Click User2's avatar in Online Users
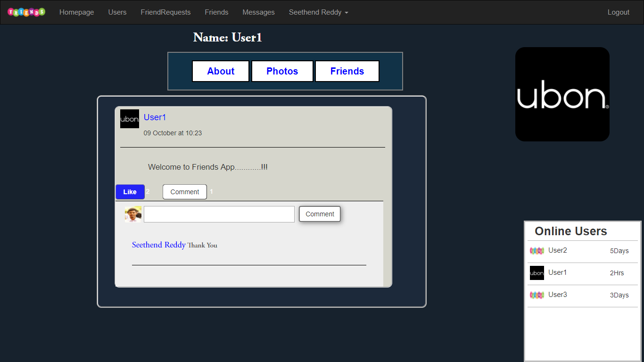The image size is (644, 362). tap(537, 251)
